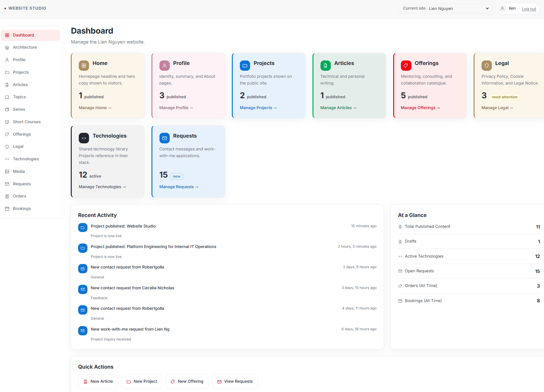The width and height of the screenshot is (544, 392).
Task: Open the Manage Articles link
Action: [338, 108]
